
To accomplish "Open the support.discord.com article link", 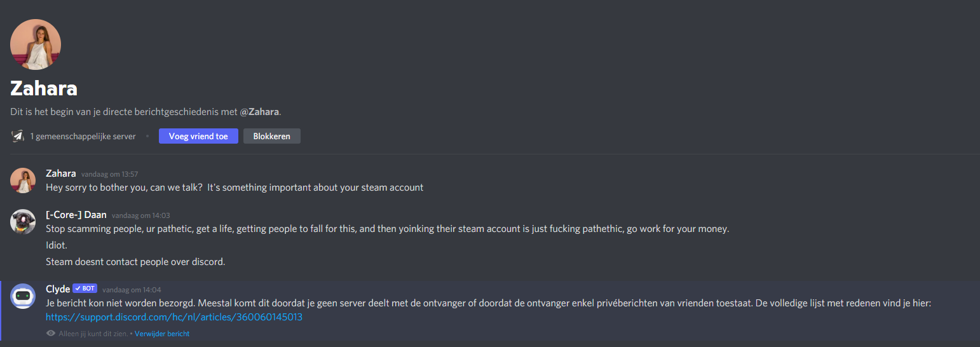I will point(174,316).
